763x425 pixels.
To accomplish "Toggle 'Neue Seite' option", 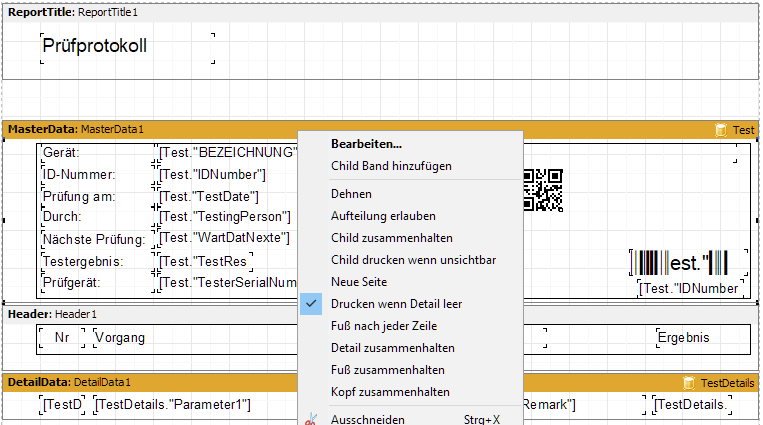I will click(x=358, y=282).
